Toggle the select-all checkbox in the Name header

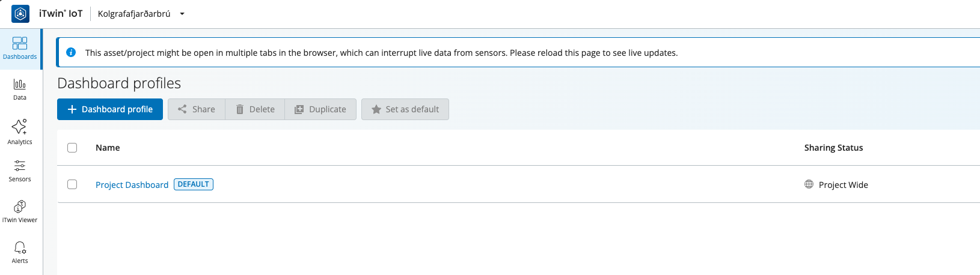pyautogui.click(x=72, y=148)
